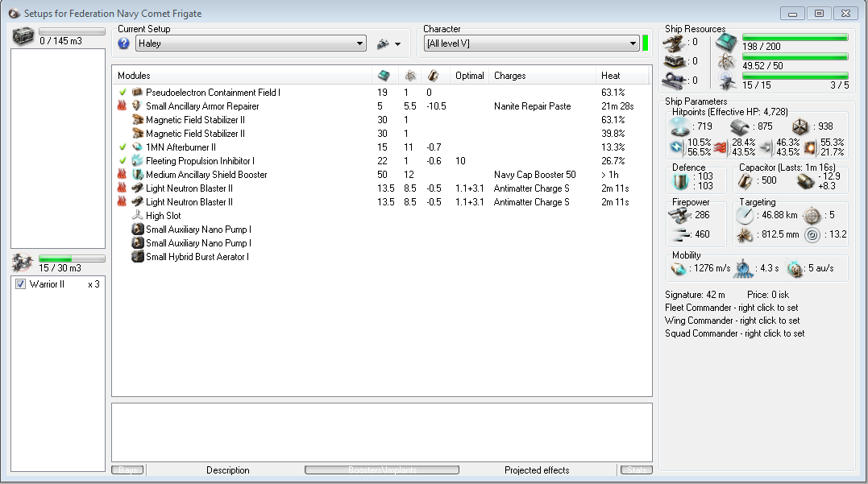The image size is (868, 484).
Task: Click the warp speed icon
Action: point(795,268)
